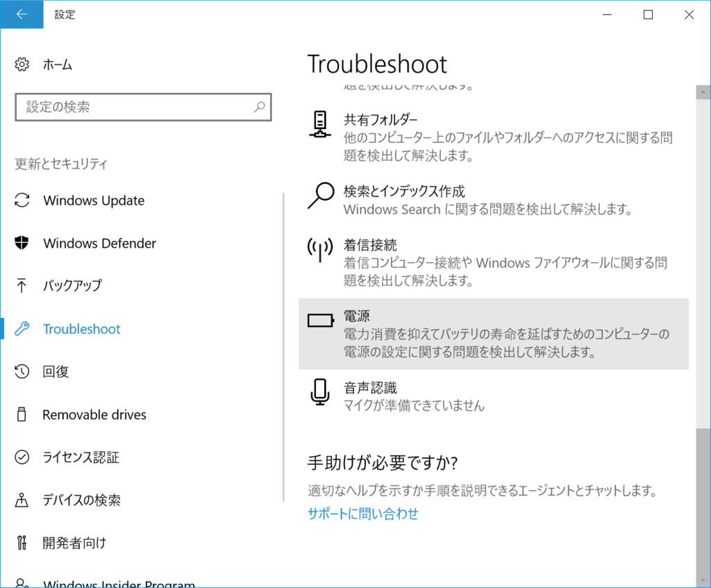Select 着信接続 troubleshooter

pos(494,262)
